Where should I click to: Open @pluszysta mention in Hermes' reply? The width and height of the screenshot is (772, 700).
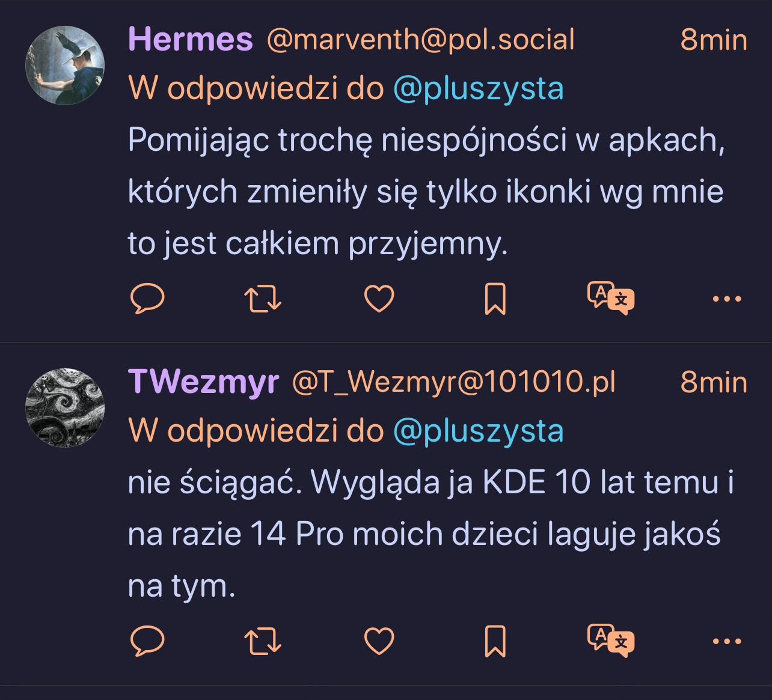pos(479,90)
